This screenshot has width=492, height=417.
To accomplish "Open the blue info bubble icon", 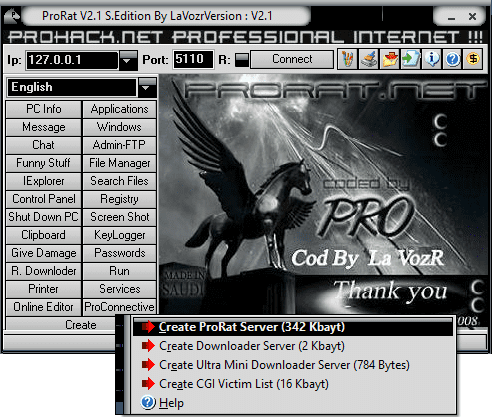I will point(432,60).
